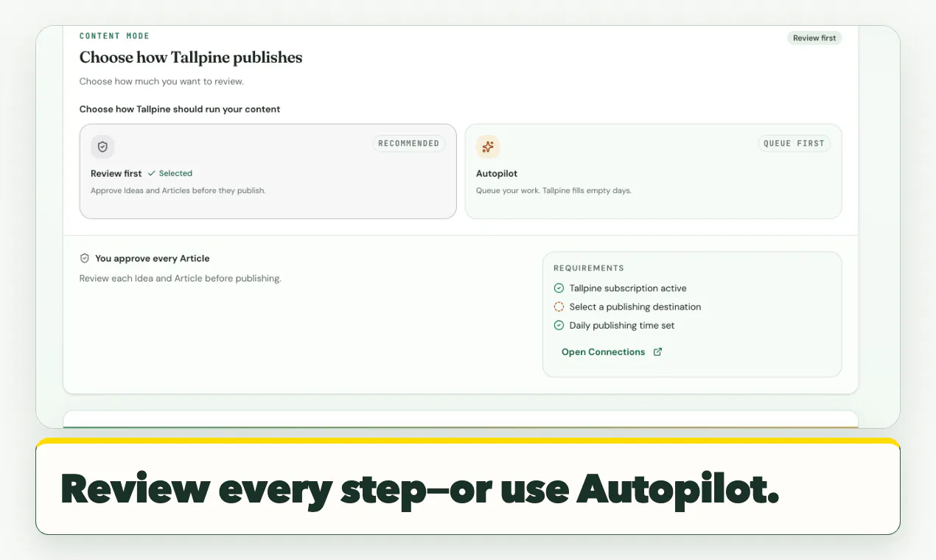Click the Review first status badge

(x=814, y=38)
